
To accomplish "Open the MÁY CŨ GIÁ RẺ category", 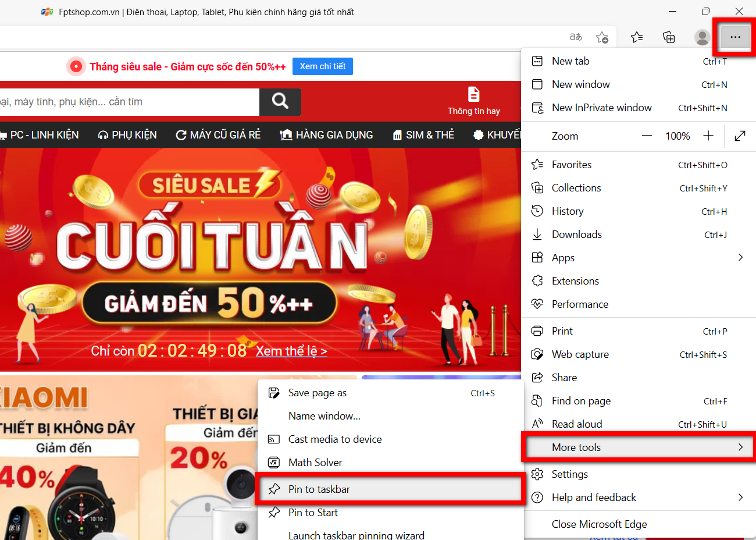I will pos(218,135).
